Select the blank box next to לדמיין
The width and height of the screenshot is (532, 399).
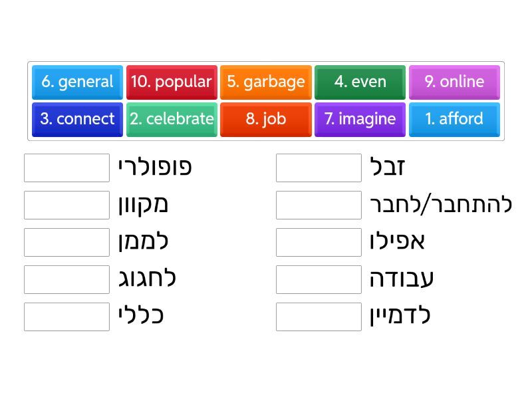(319, 317)
